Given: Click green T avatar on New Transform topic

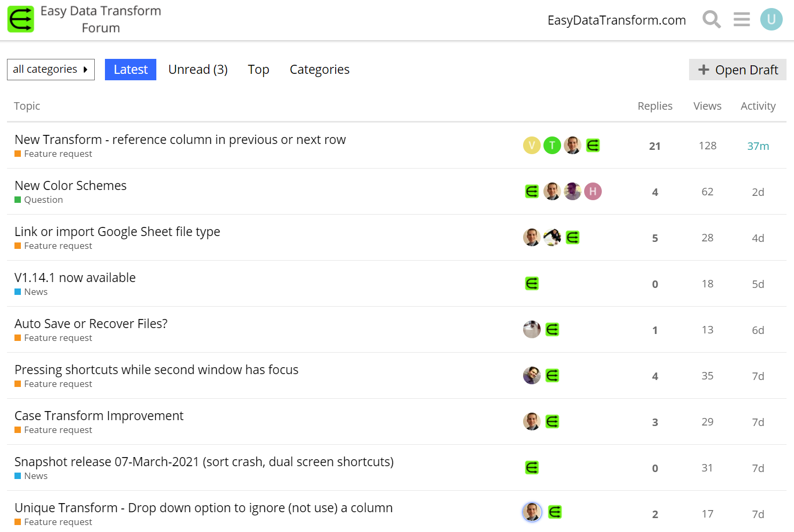Looking at the screenshot, I should [x=552, y=146].
